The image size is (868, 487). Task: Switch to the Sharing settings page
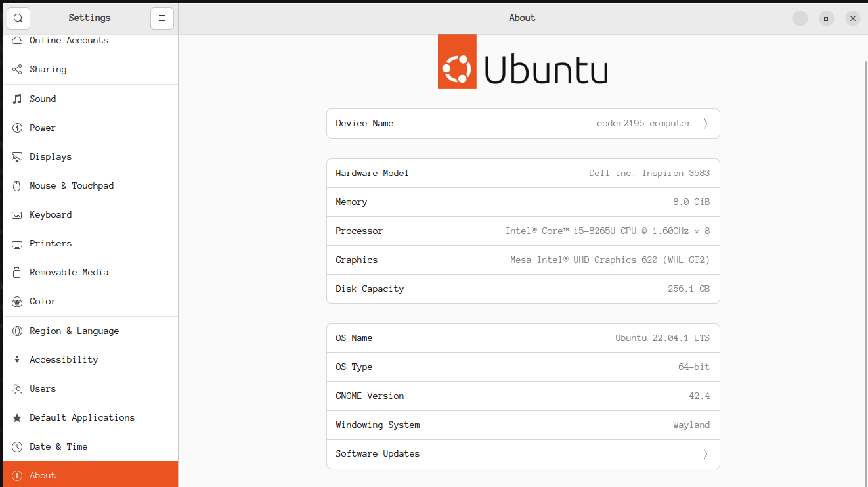pos(47,69)
